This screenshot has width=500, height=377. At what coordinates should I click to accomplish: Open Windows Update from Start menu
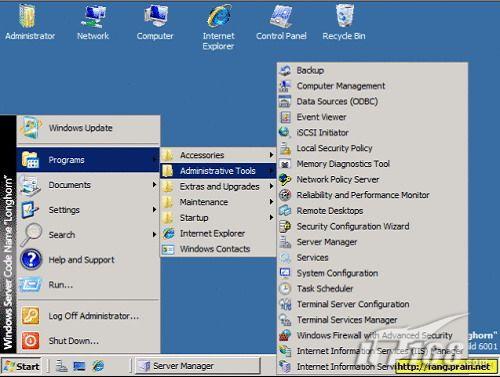tap(88, 128)
